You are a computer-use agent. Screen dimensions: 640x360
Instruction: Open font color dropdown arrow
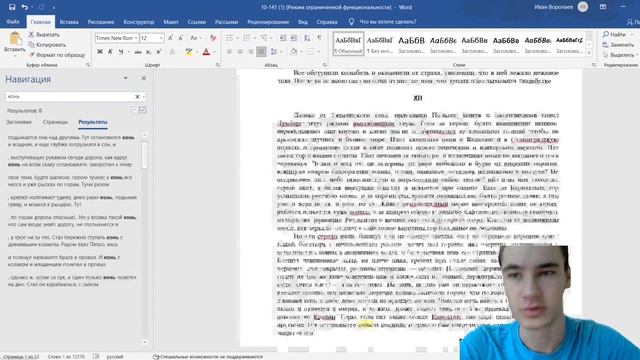[214, 52]
